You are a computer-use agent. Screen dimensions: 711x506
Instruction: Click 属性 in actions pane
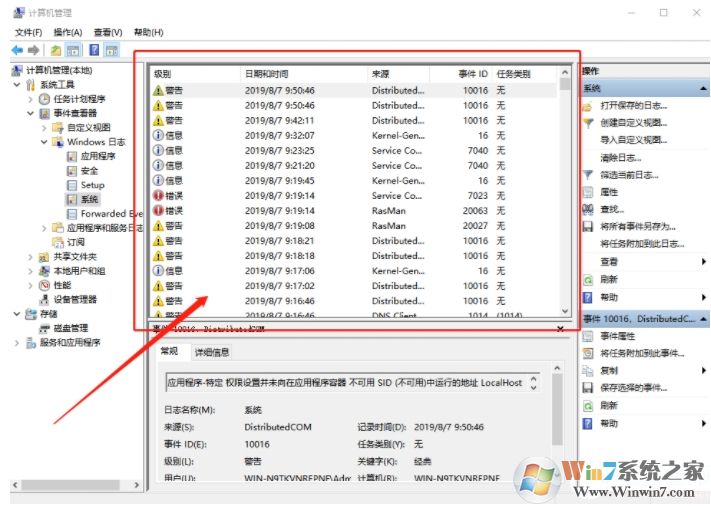[609, 192]
